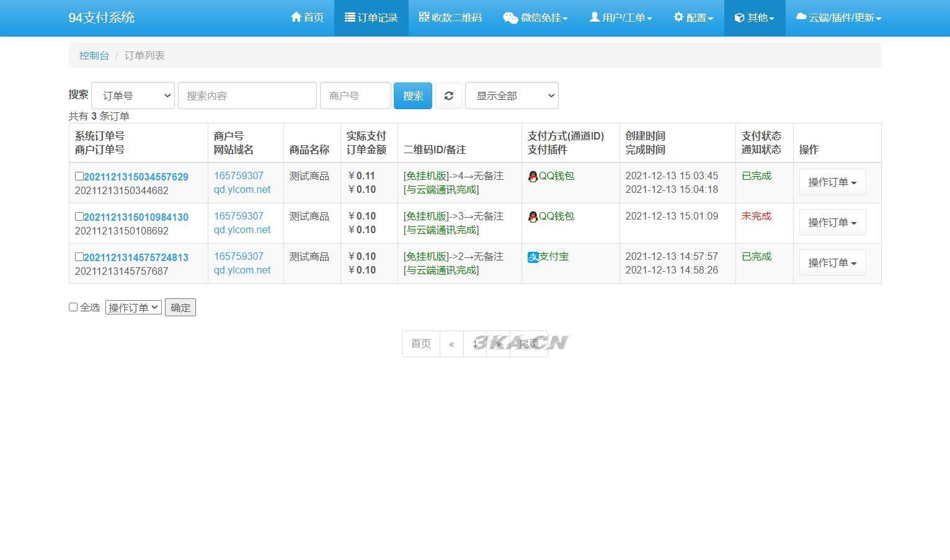Click the refresh icon button beside the search button
The image size is (950, 560).
[x=449, y=96]
